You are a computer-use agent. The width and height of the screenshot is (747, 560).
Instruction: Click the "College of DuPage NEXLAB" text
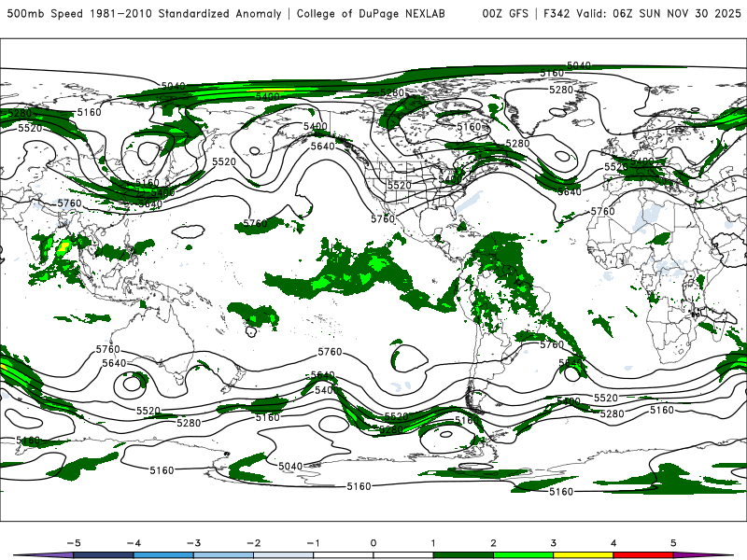pyautogui.click(x=371, y=14)
